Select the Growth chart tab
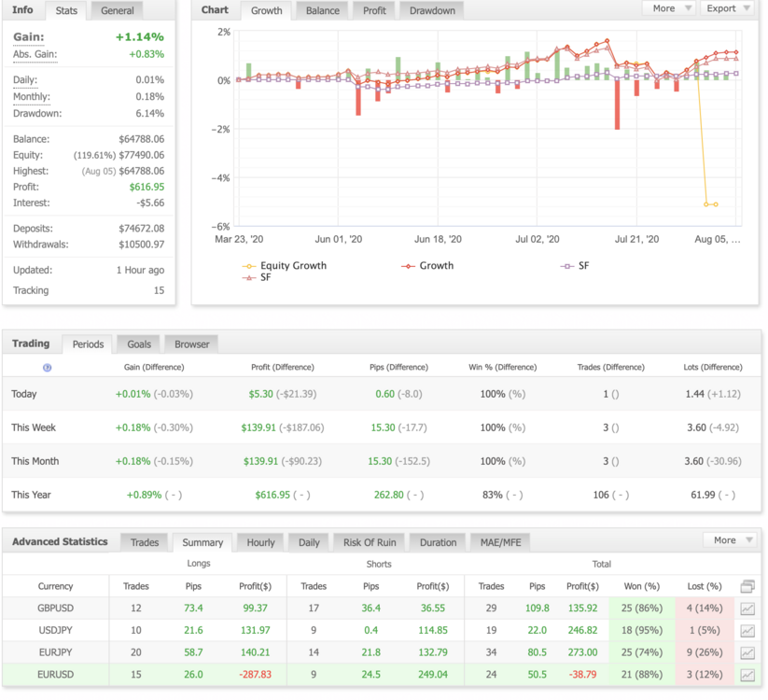 click(x=267, y=10)
